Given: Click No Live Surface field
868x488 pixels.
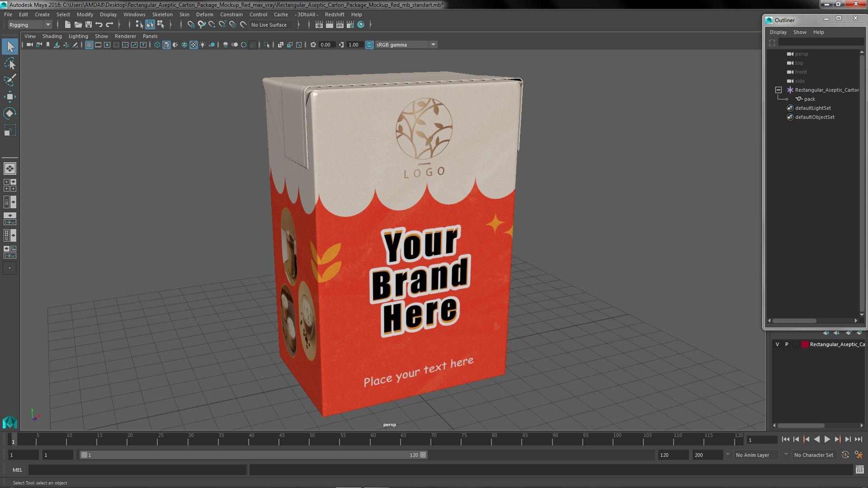Looking at the screenshot, I should point(271,25).
